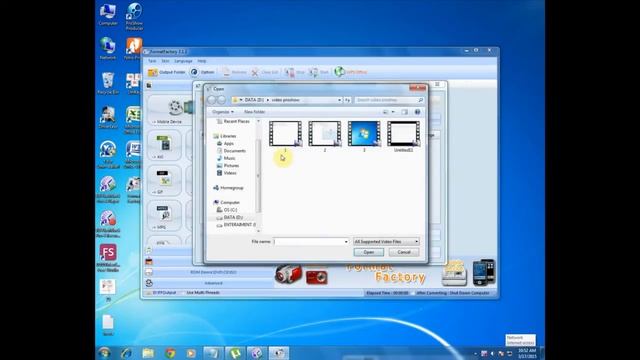Open the ProShow Producer desktop icon
Image resolution: width=640 pixels, height=360 pixels.
coord(134,17)
